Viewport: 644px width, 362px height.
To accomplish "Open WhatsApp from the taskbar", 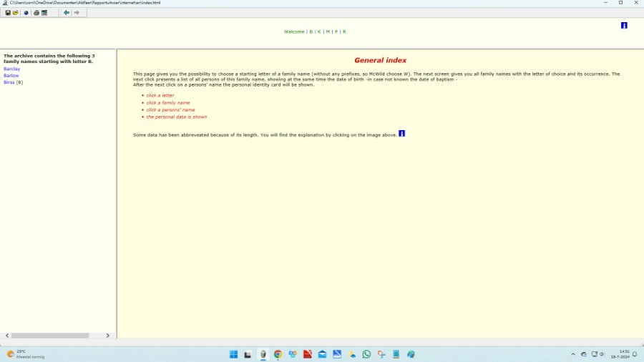I will tap(366, 354).
